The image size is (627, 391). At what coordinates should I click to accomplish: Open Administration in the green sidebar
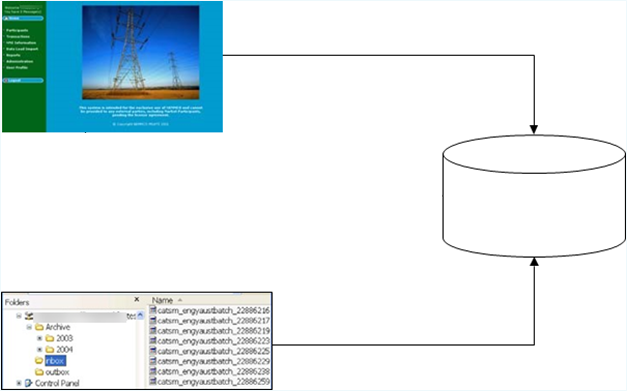coord(20,62)
